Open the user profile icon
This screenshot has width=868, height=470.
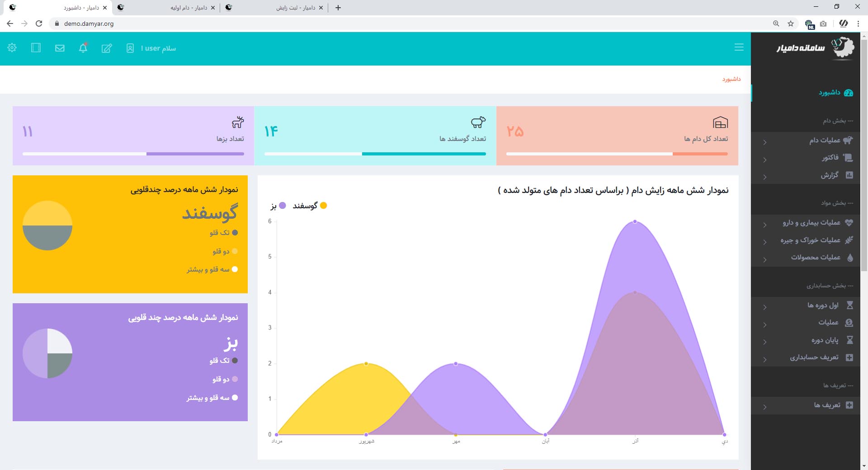click(x=130, y=48)
